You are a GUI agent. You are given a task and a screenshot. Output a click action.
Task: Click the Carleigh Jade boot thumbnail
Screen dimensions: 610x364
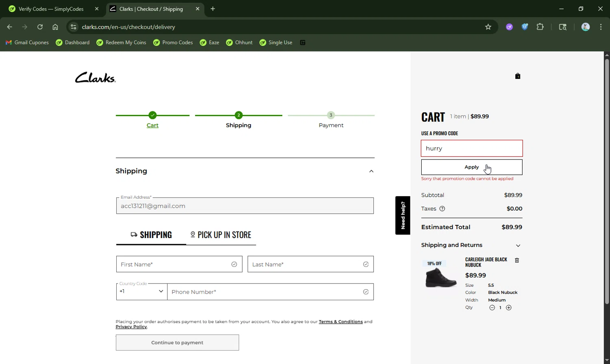[441, 278]
